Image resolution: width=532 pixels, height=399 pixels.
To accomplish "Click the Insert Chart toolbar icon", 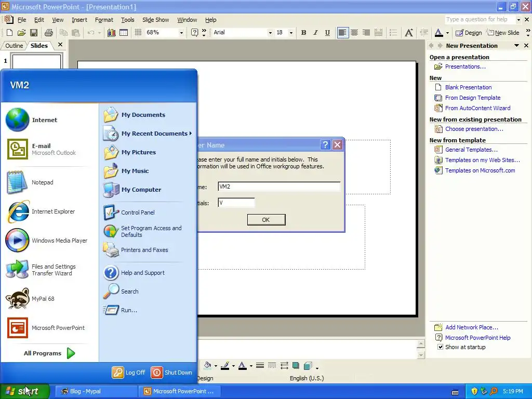I will pyautogui.click(x=111, y=33).
